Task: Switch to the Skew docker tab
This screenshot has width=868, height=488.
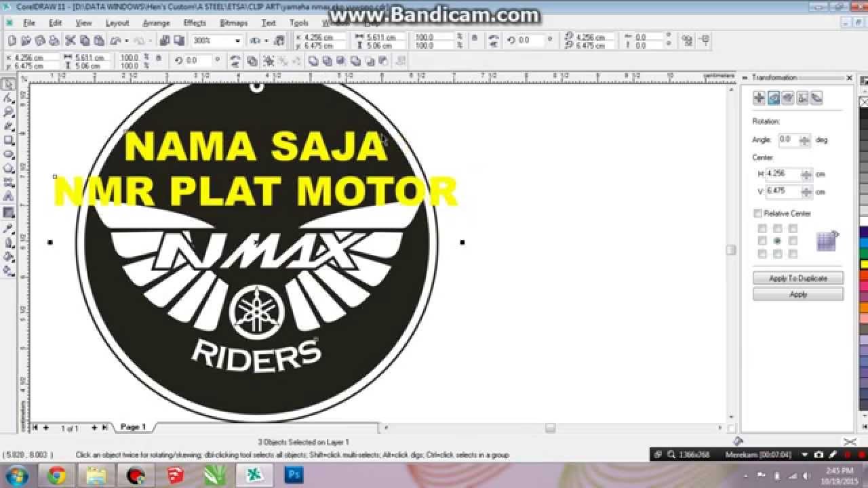Action: coord(816,98)
